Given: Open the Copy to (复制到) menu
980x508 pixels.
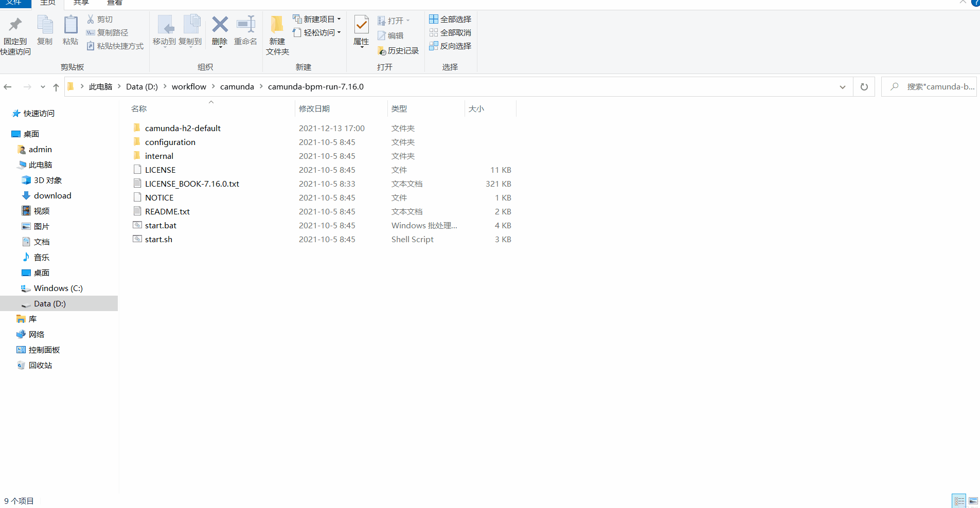Looking at the screenshot, I should pyautogui.click(x=190, y=31).
